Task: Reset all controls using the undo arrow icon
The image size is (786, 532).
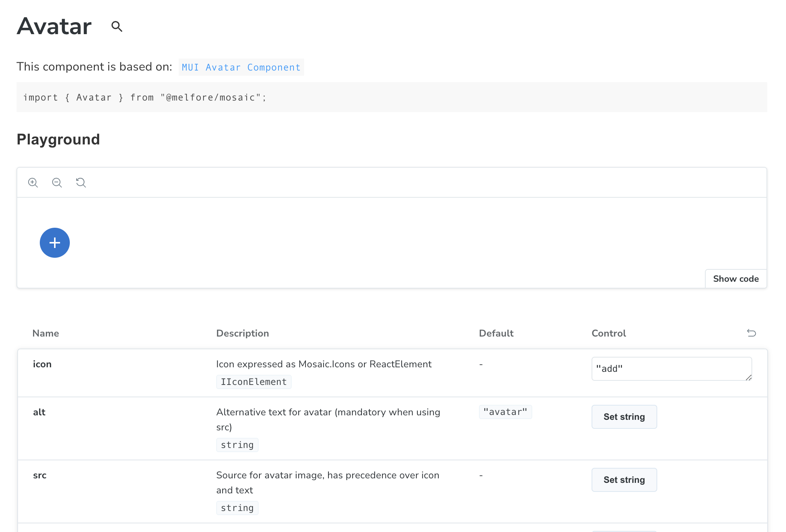Action: [x=751, y=333]
